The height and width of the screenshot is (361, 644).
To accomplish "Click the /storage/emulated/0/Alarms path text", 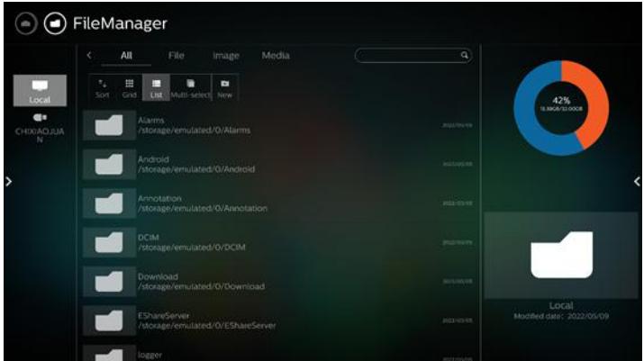I will [195, 131].
